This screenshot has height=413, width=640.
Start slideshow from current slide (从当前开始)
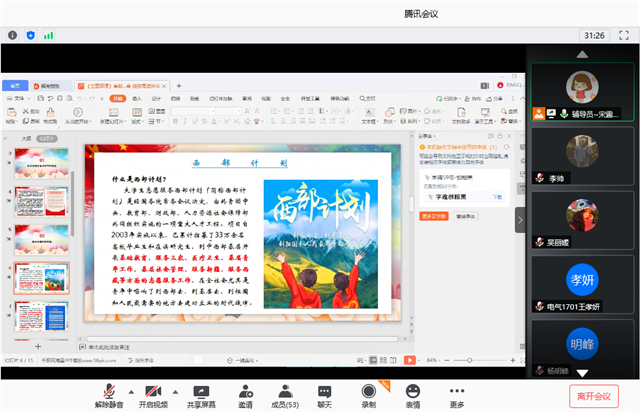(x=78, y=115)
